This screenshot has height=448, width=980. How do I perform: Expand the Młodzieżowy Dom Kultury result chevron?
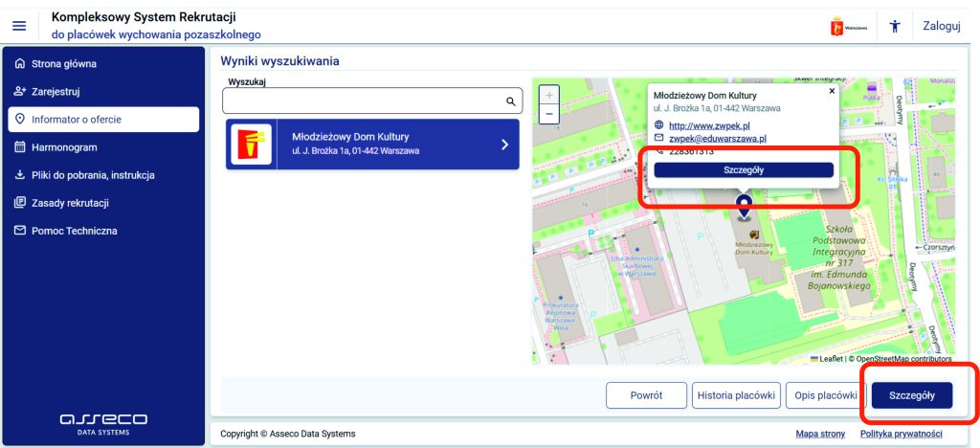(504, 145)
